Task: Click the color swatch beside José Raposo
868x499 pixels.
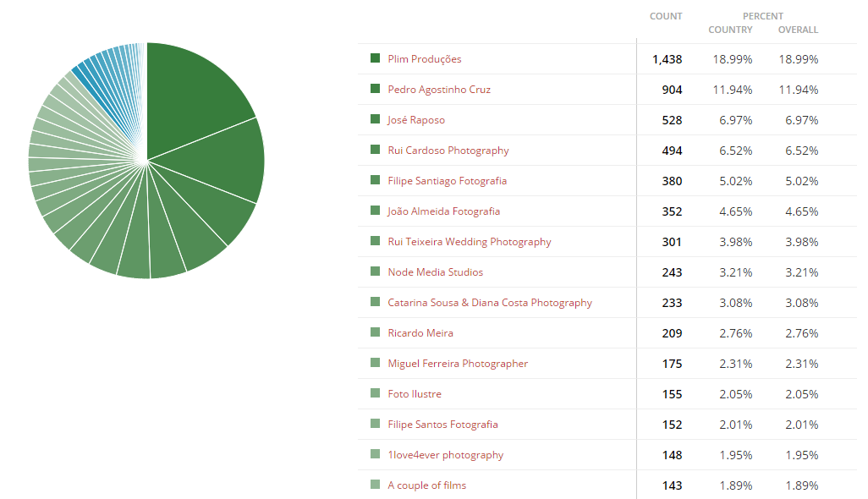Action: point(376,119)
